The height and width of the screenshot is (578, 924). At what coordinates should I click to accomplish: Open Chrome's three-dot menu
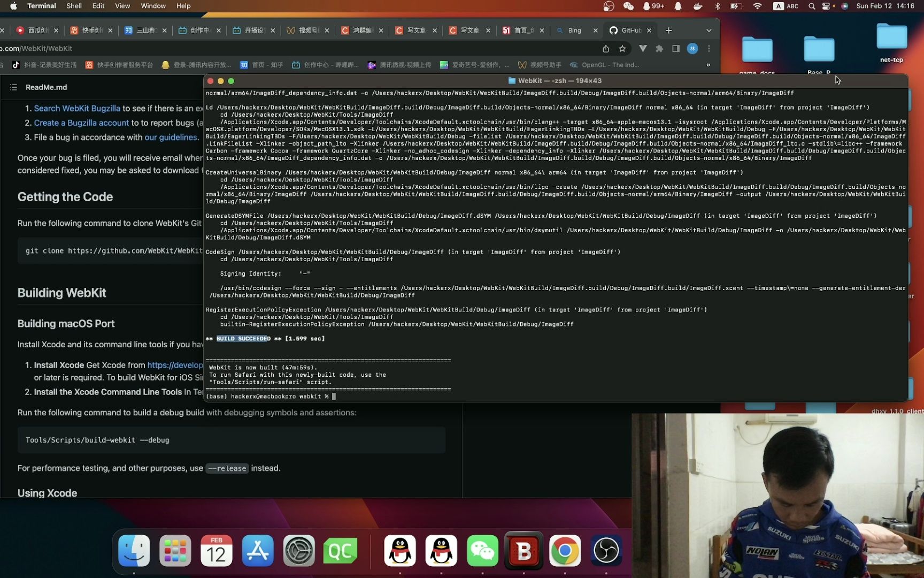[709, 49]
